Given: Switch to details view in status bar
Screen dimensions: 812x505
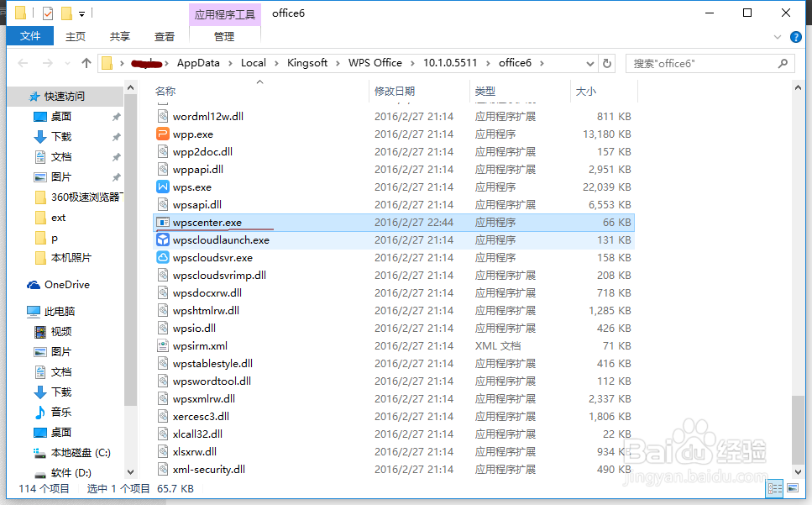Looking at the screenshot, I should pyautogui.click(x=774, y=488).
